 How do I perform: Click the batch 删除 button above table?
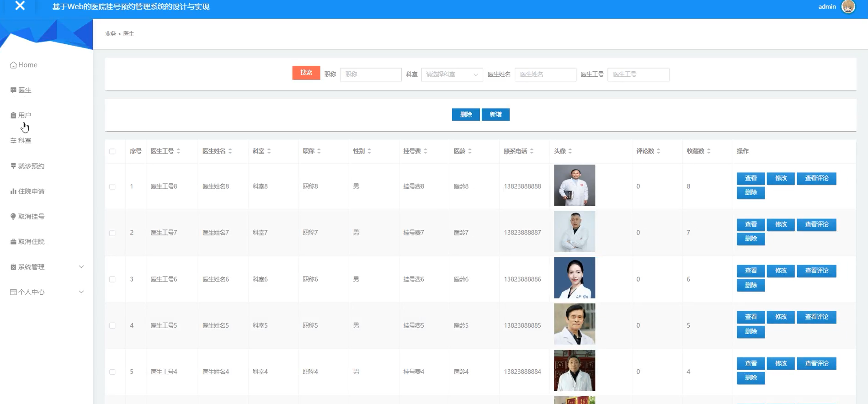click(466, 115)
